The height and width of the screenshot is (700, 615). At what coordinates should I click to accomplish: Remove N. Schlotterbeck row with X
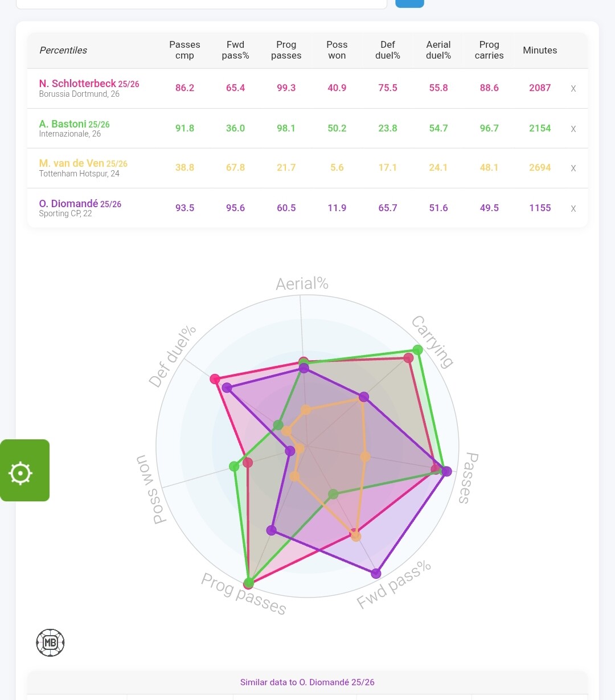[x=573, y=89]
